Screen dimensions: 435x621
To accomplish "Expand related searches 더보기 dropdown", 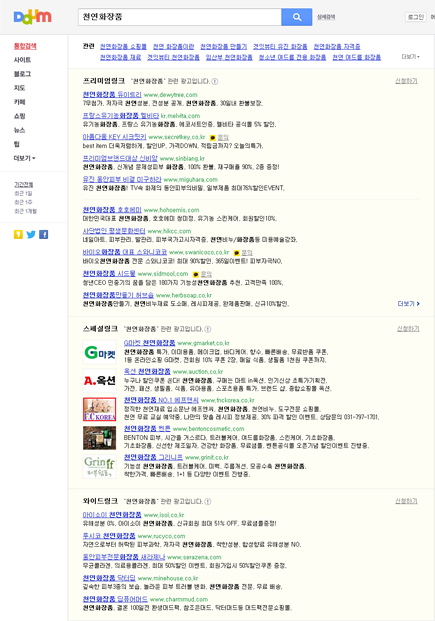I will [410, 57].
